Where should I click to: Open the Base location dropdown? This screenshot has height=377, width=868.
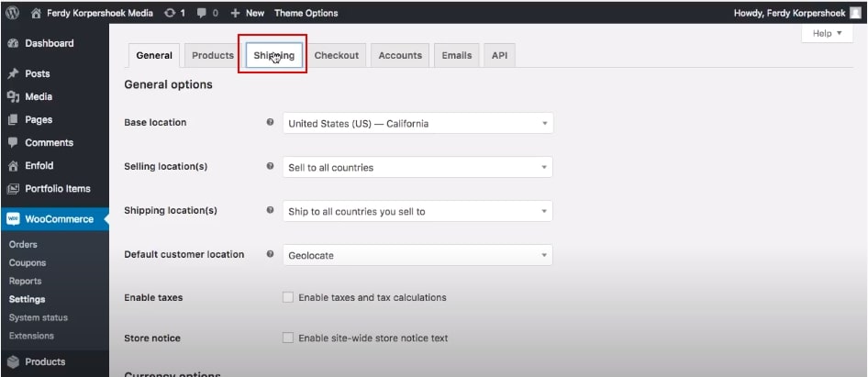pyautogui.click(x=418, y=123)
